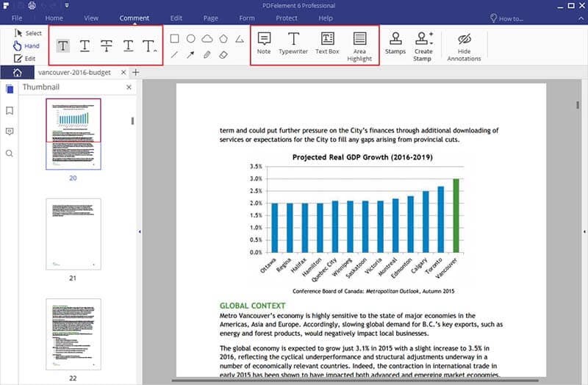Select page 22 thumbnail
This screenshot has height=385, width=588.
click(x=73, y=334)
